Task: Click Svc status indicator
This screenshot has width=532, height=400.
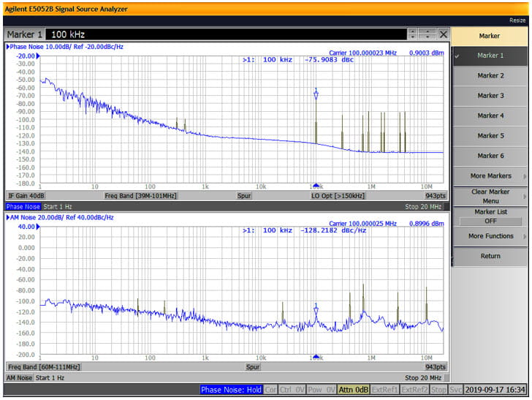Action: coord(455,390)
